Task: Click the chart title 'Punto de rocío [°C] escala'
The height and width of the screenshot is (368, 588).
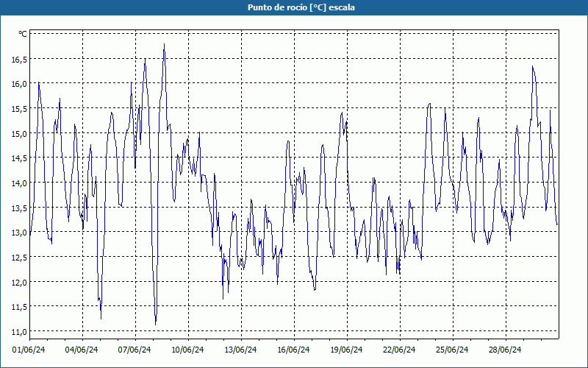Action: pyautogui.click(x=301, y=7)
